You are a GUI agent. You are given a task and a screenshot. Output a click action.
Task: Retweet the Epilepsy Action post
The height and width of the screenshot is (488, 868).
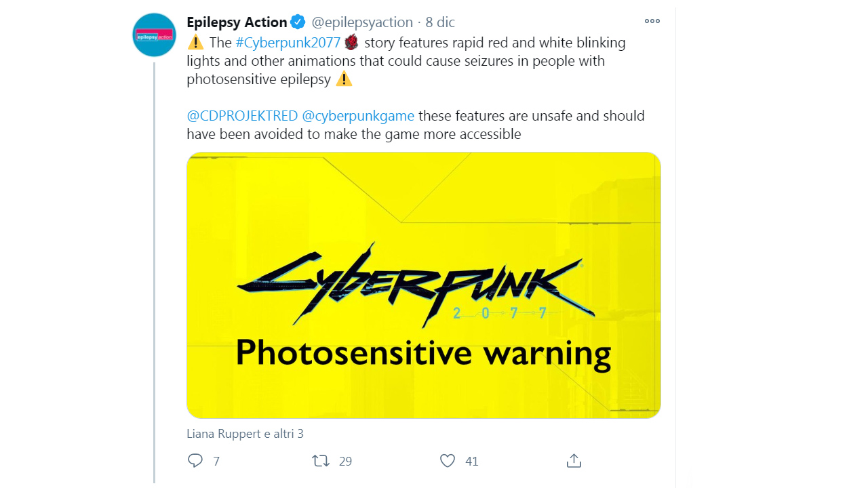tap(320, 461)
